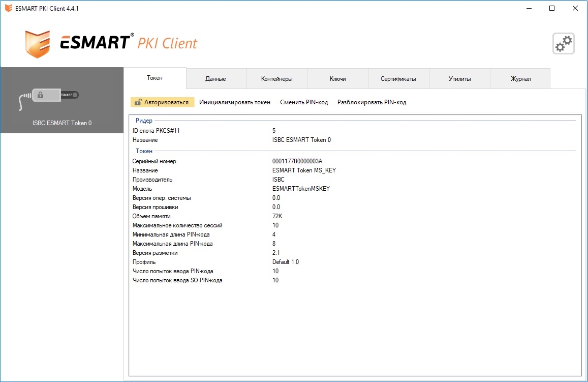This screenshot has width=588, height=382.
Task: Click Максимальная длина PIN-кода label
Action: coord(172,244)
